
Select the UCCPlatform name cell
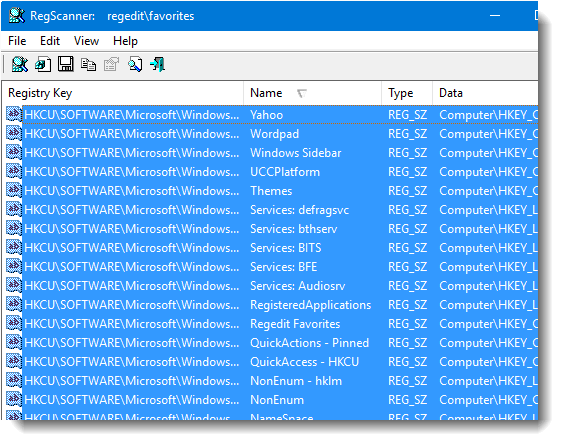pos(285,172)
